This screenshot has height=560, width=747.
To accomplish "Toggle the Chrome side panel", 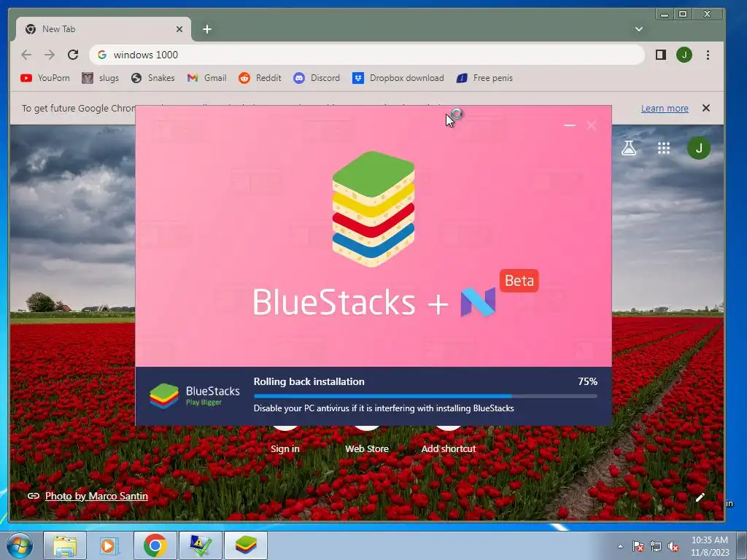I will [x=661, y=55].
